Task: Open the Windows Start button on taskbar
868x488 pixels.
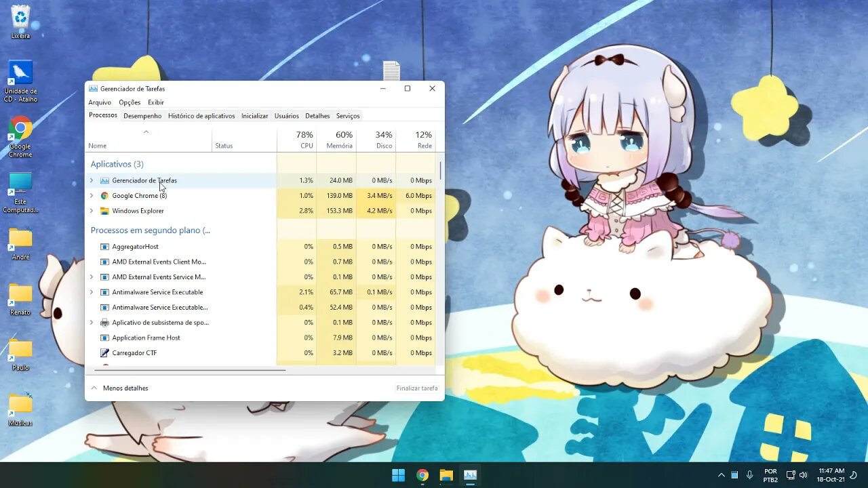Action: coord(398,475)
